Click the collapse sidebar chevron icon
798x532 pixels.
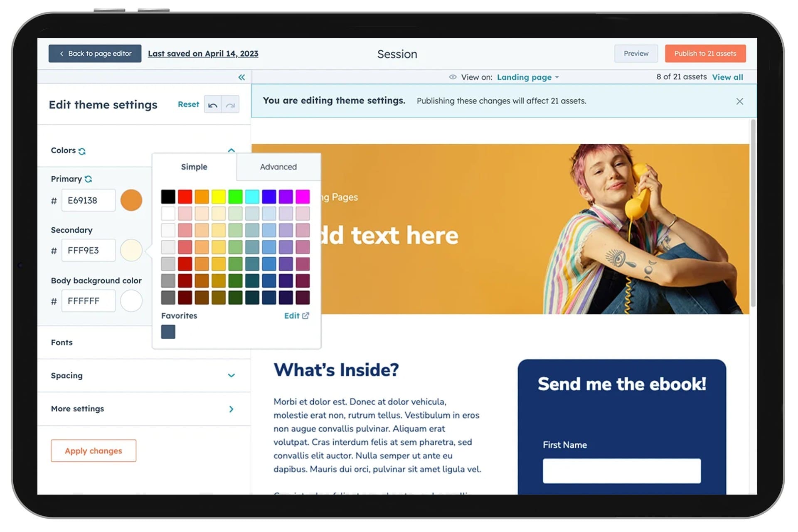tap(241, 76)
